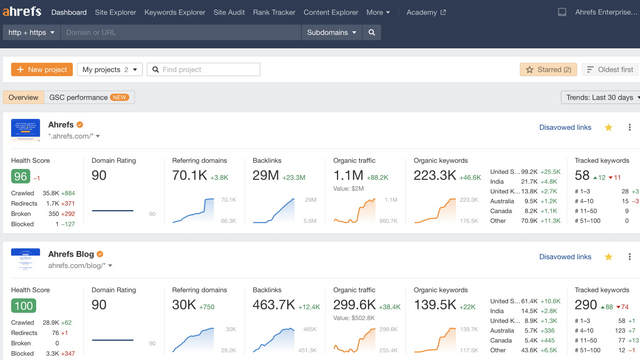Open the Ahrefs Blog project title
Screen dimensions: 640x360
(71, 254)
